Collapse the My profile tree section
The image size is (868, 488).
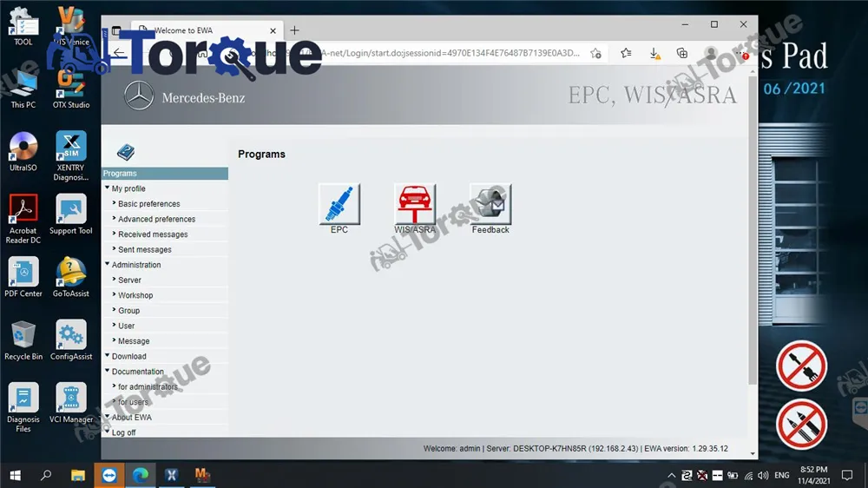point(108,188)
